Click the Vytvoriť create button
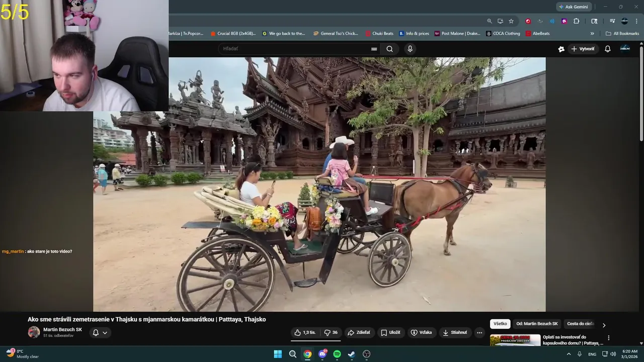The width and height of the screenshot is (644, 362). point(582,49)
